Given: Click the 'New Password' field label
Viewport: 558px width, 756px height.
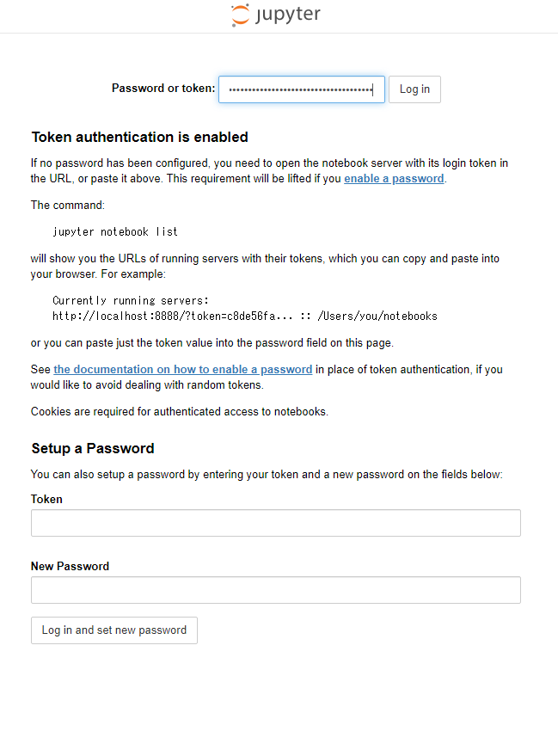Looking at the screenshot, I should click(x=70, y=566).
